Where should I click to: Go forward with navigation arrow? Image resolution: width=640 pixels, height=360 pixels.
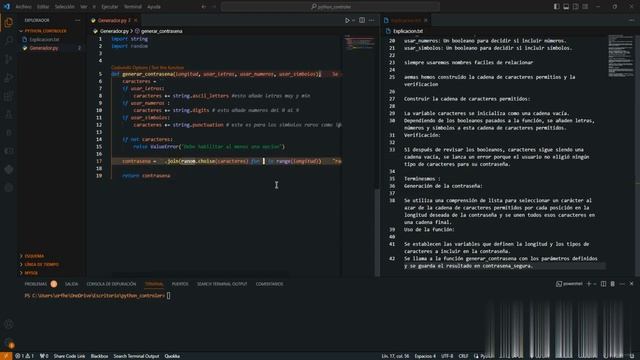click(x=213, y=7)
